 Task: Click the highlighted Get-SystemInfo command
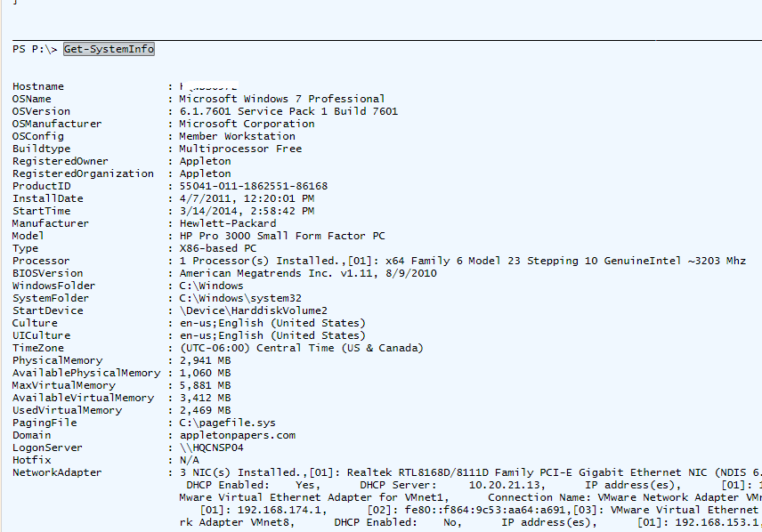109,49
